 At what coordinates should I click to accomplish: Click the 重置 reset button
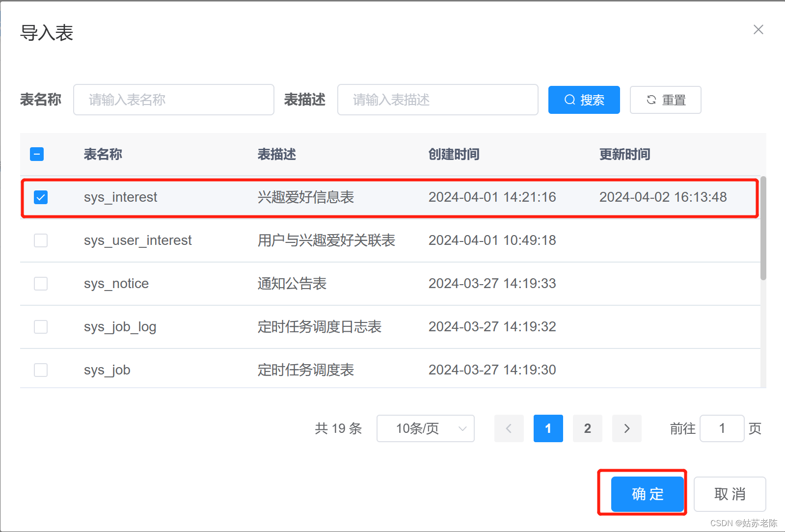pos(665,100)
